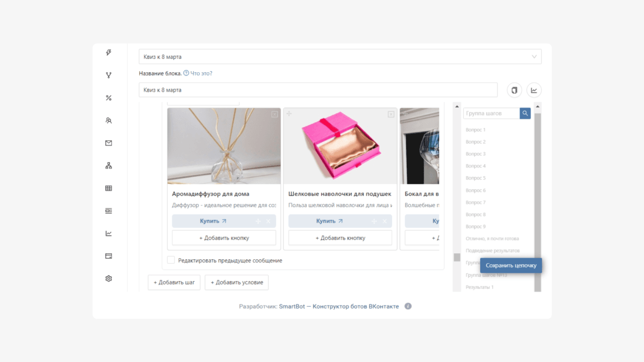Click the question mark help icon

tap(186, 73)
